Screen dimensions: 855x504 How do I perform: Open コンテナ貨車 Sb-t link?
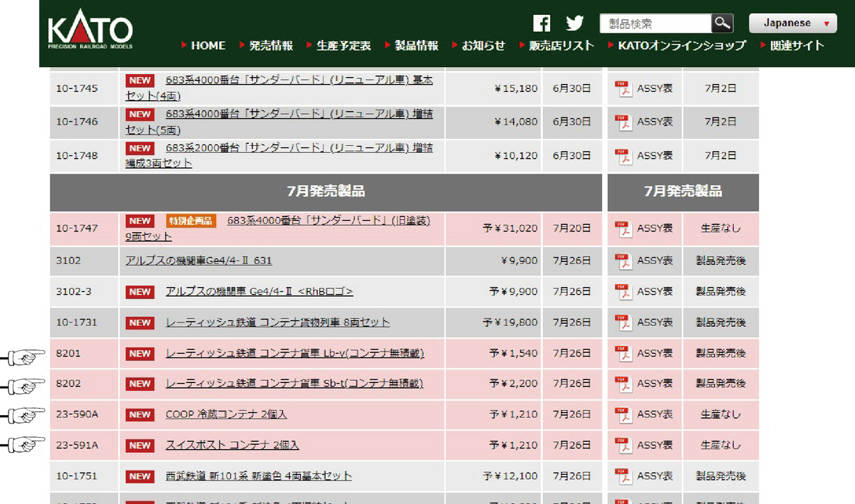(x=294, y=383)
